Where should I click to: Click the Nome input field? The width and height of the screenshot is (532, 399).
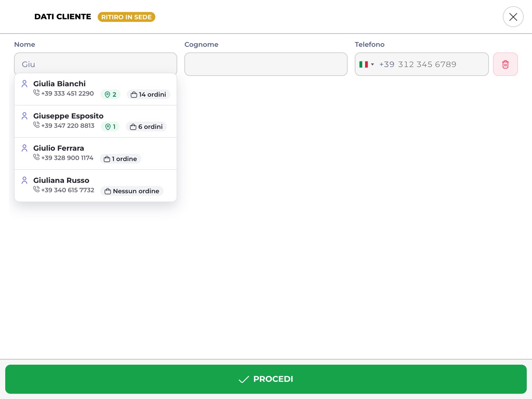[x=95, y=64]
